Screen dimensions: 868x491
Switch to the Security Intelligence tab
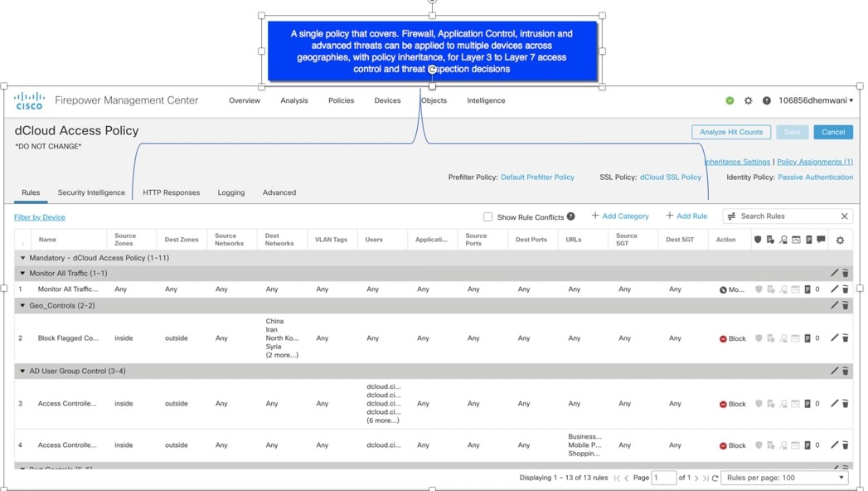coord(91,192)
